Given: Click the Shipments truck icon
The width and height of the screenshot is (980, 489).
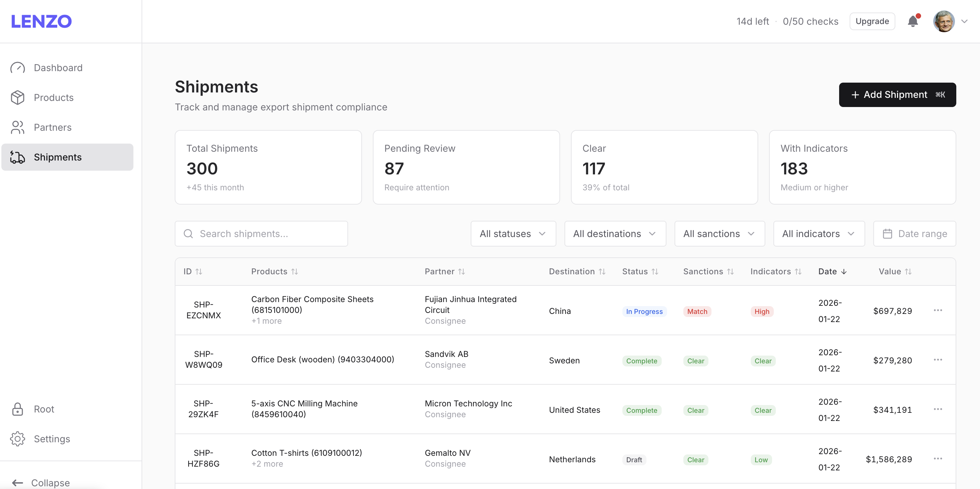Looking at the screenshot, I should (x=17, y=157).
